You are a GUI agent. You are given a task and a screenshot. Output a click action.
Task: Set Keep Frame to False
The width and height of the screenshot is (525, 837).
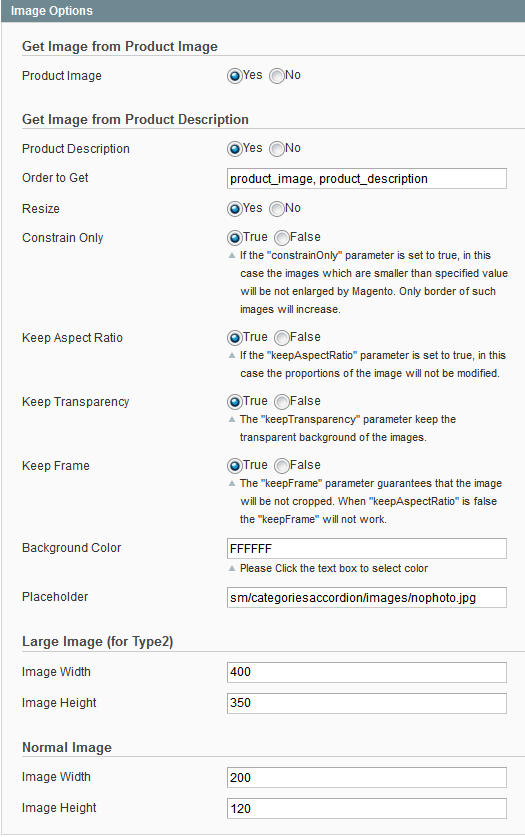(282, 466)
